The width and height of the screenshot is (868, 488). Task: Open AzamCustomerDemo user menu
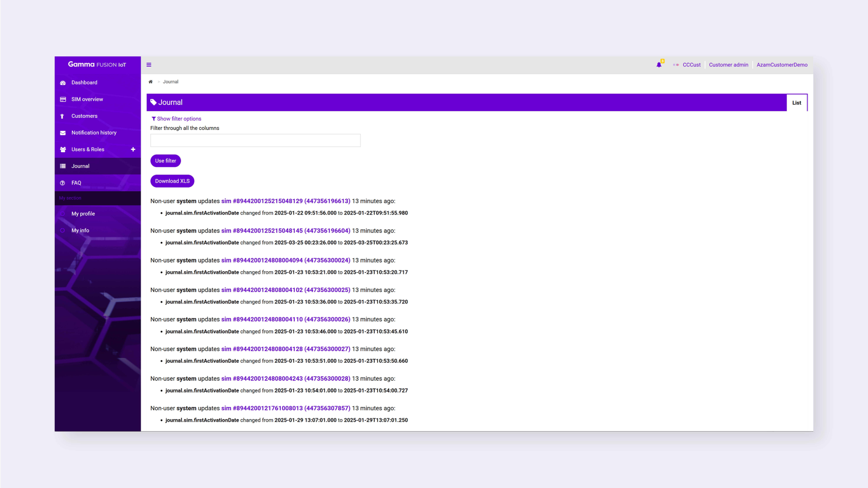[782, 65]
